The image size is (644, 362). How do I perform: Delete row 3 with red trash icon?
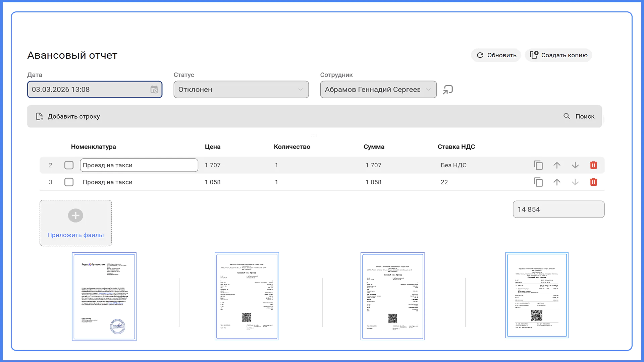(x=594, y=182)
